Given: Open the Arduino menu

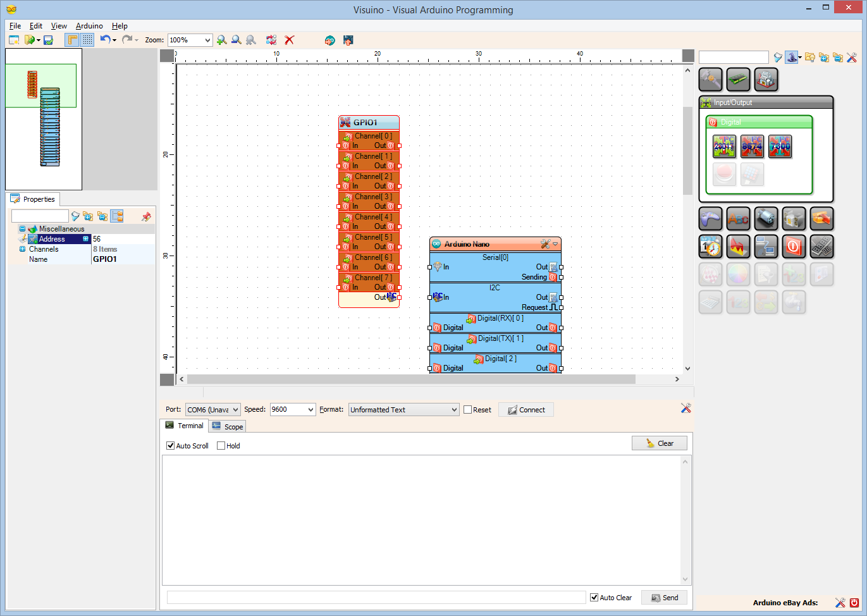Looking at the screenshot, I should click(89, 26).
